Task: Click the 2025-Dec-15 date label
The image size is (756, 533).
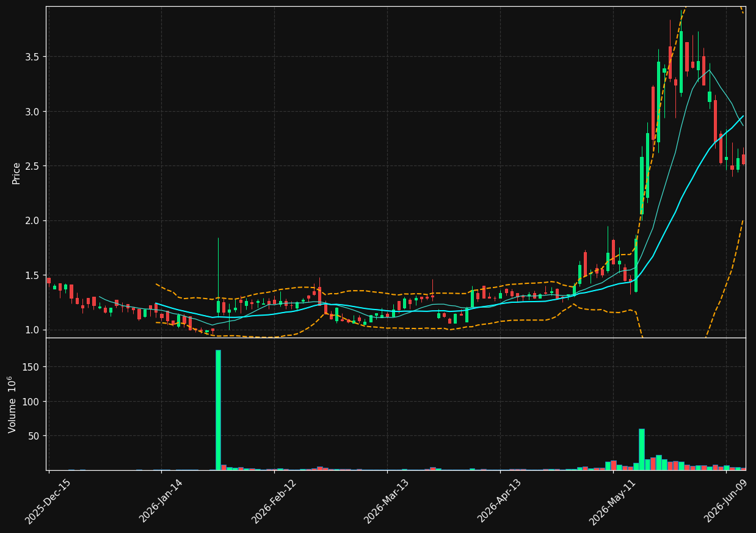Action: [x=48, y=501]
